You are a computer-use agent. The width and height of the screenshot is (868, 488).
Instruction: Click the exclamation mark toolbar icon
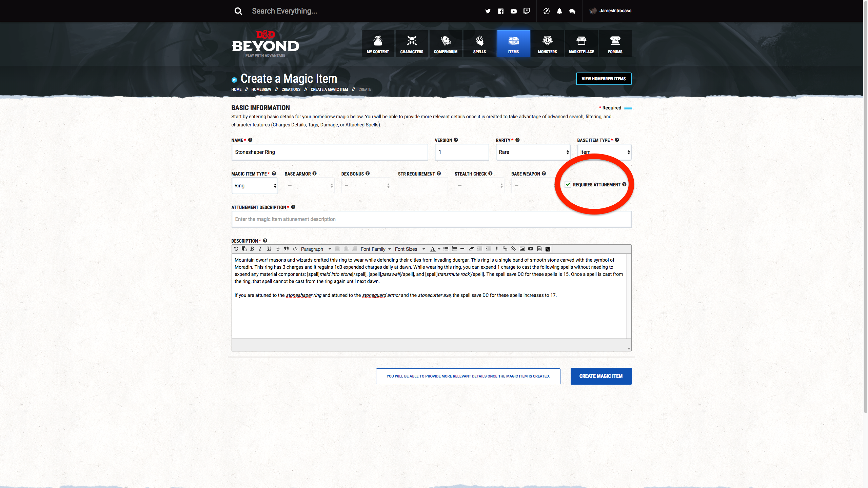(497, 249)
